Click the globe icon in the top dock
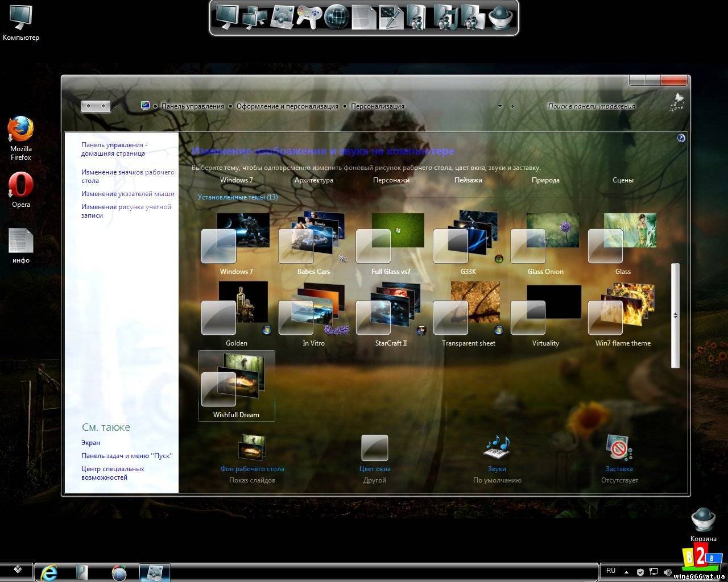Viewport: 728px width, 582px height. tap(336, 16)
